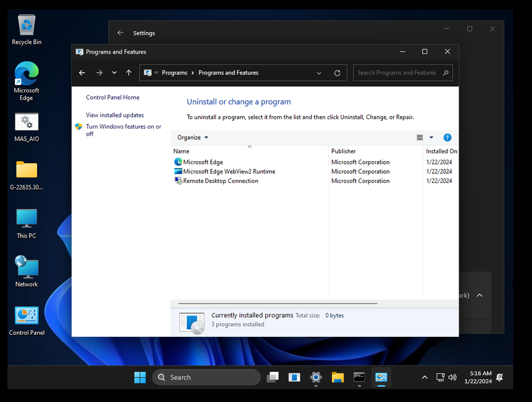
Task: Select the Network desktop icon
Action: tap(27, 271)
